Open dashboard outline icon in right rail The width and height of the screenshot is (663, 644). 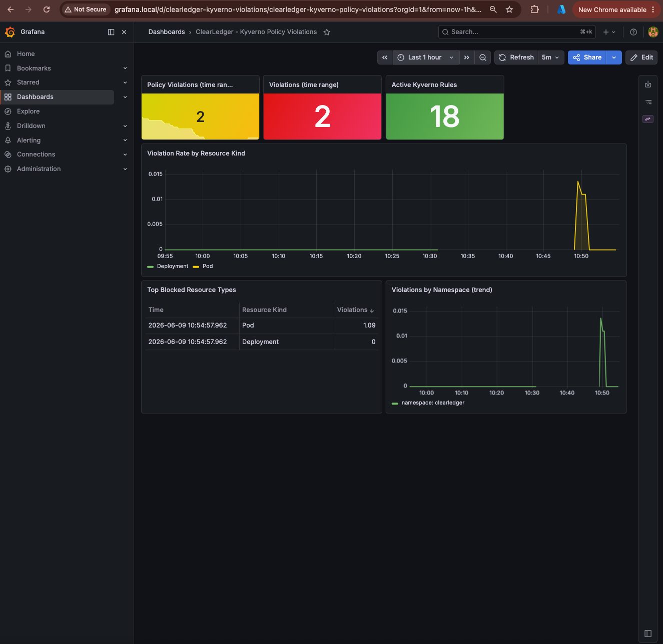[x=648, y=102]
